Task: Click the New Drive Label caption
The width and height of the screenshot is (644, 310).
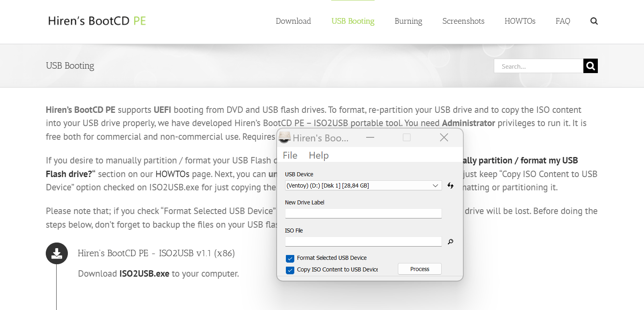Action: (x=305, y=202)
